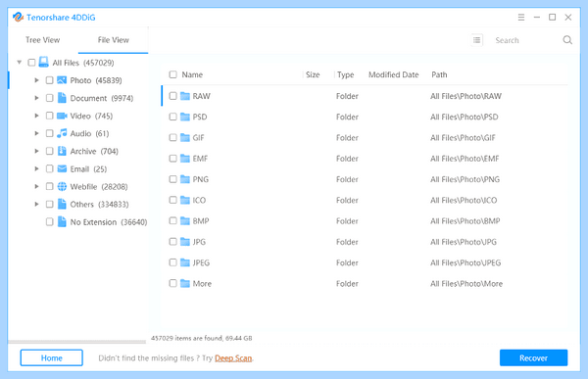
Task: Expand the Webfile tree node
Action: coord(37,186)
